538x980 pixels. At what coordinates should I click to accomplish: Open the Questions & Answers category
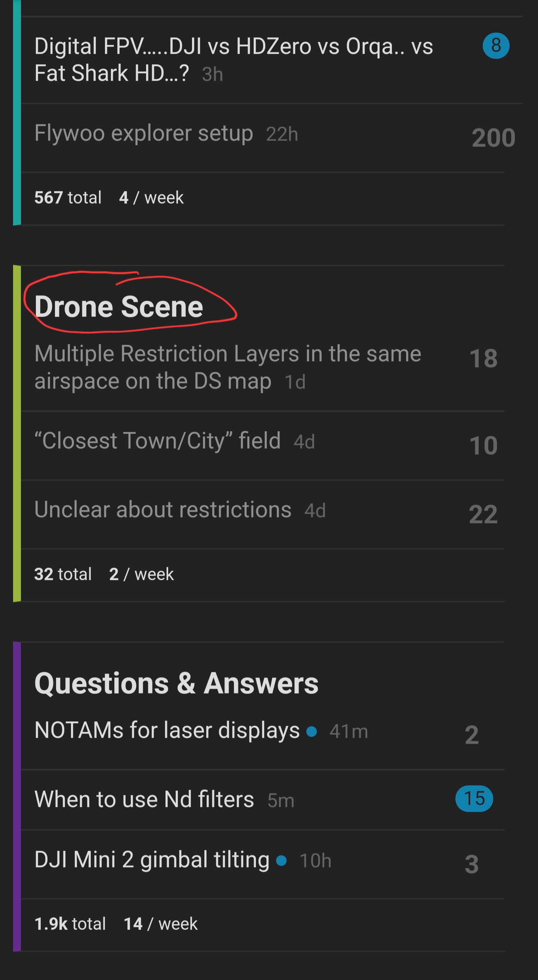pos(176,683)
